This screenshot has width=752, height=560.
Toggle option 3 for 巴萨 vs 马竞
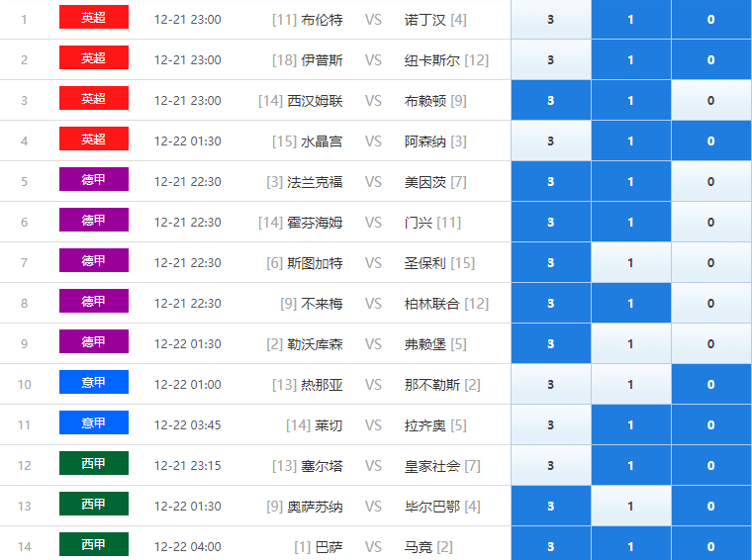coord(551,543)
